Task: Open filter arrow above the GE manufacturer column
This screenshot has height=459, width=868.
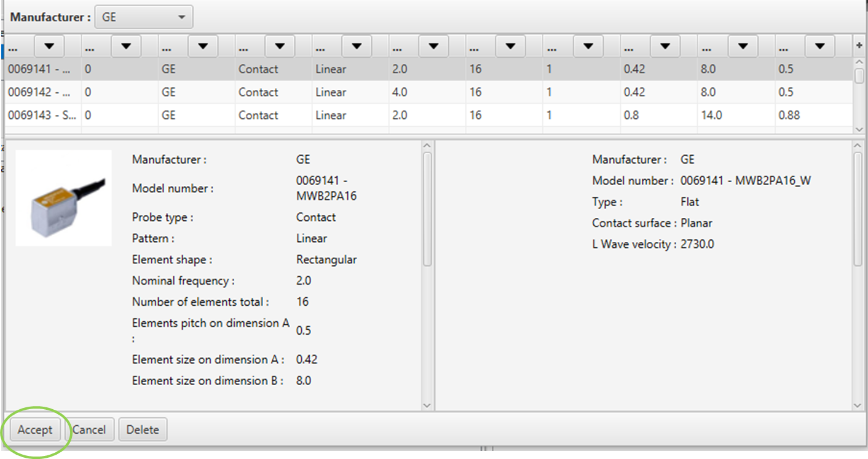Action: [x=203, y=46]
